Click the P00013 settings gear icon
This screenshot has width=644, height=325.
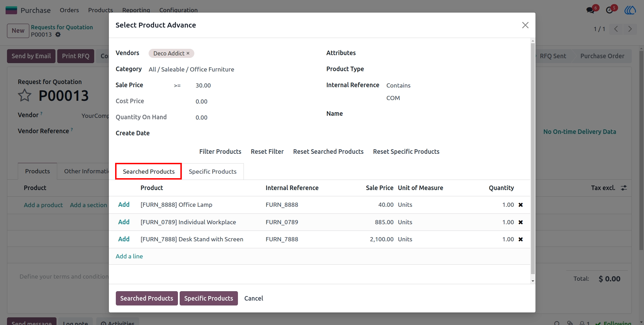click(x=58, y=35)
